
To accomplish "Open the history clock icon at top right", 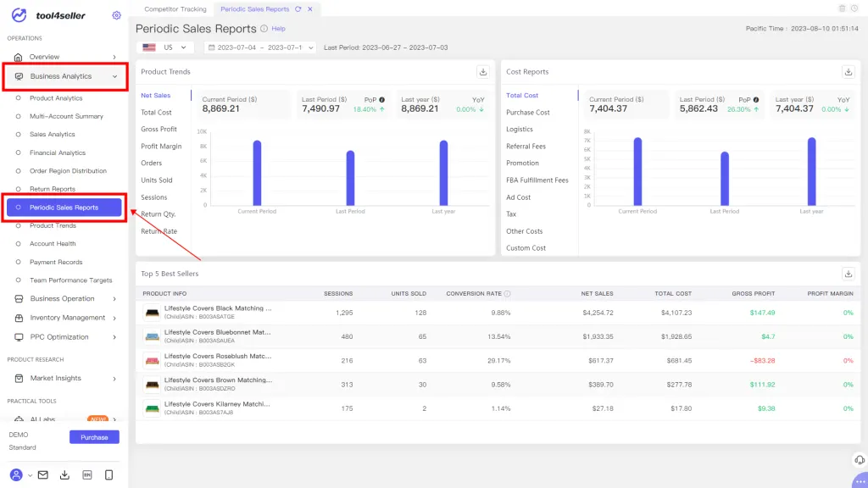I will coord(855,8).
